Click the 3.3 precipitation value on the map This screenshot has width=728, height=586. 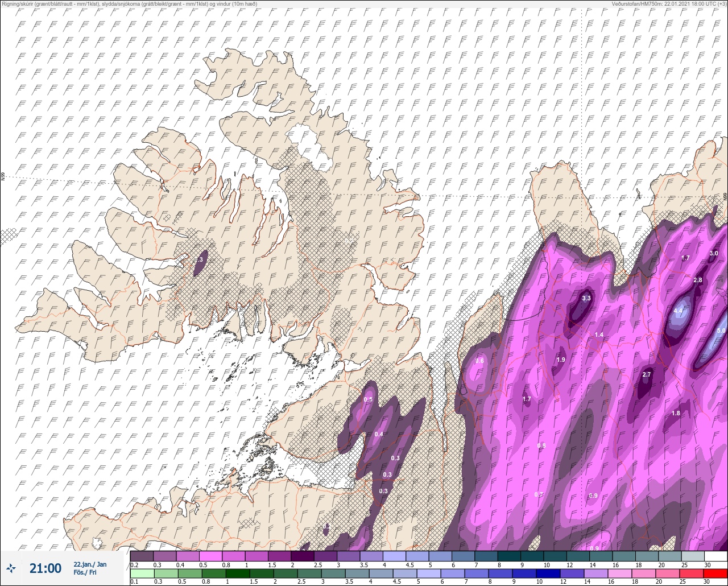point(587,298)
